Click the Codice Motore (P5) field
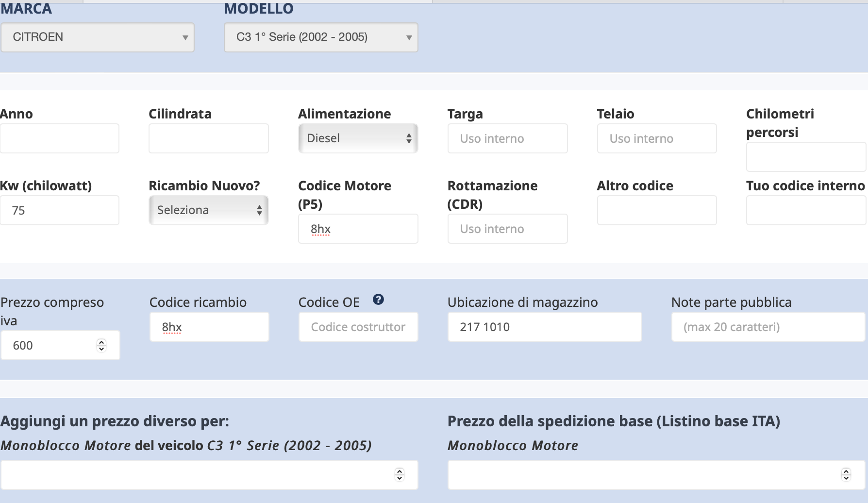Image resolution: width=868 pixels, height=503 pixels. click(358, 229)
